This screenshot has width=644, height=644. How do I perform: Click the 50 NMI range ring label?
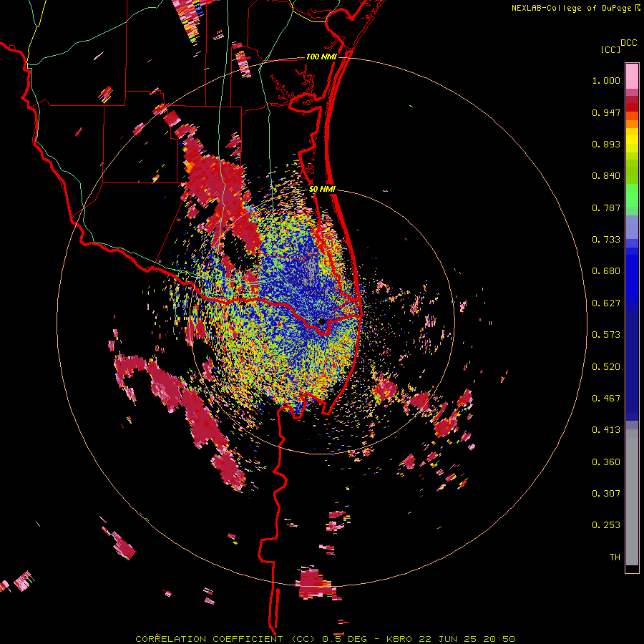[x=322, y=189]
